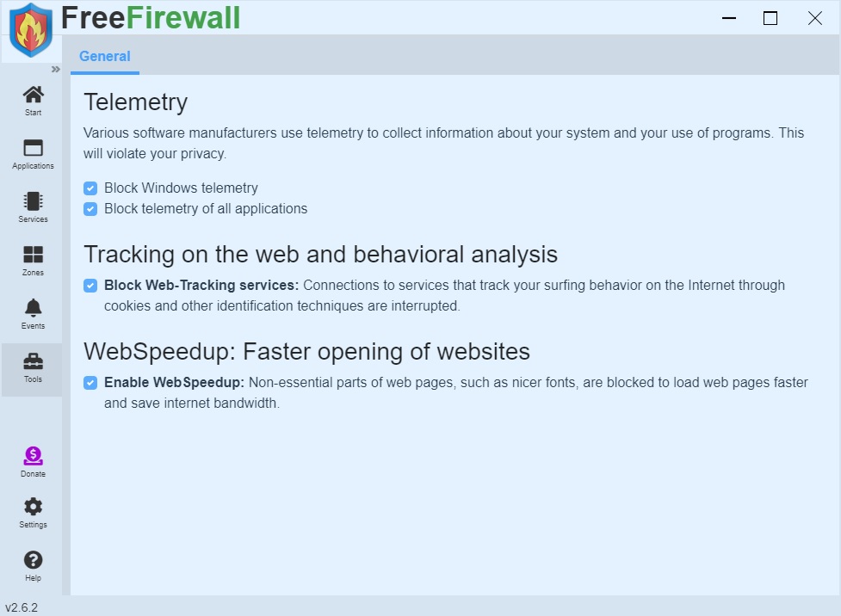Open the Zones grid icon
Image resolution: width=841 pixels, height=616 pixels.
pos(33,255)
